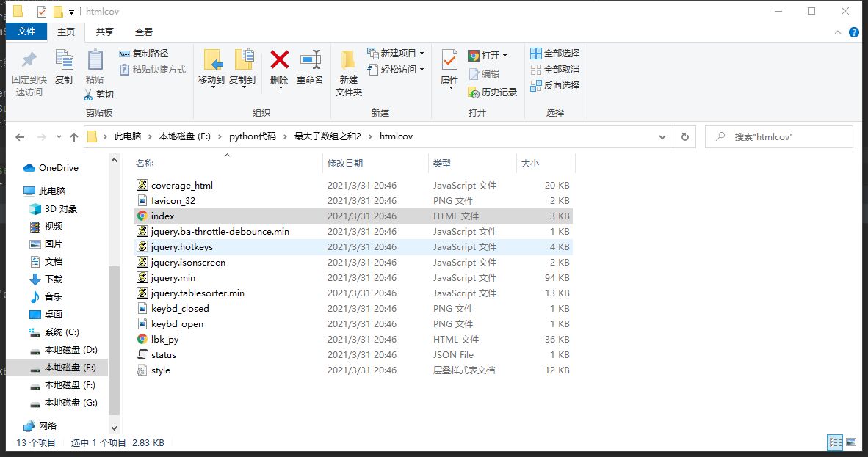The width and height of the screenshot is (868, 457).
Task: Click the Chrome icon of index file
Action: pyautogui.click(x=142, y=216)
